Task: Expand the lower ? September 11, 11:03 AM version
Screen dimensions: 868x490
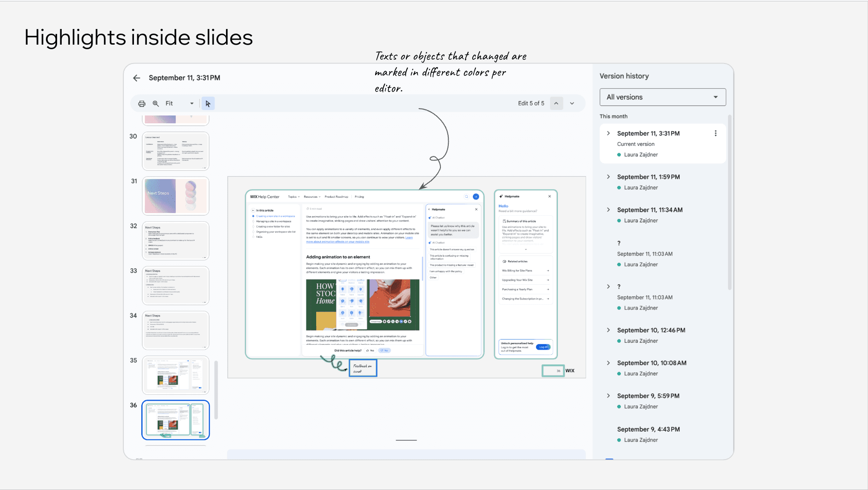Action: [x=608, y=287]
